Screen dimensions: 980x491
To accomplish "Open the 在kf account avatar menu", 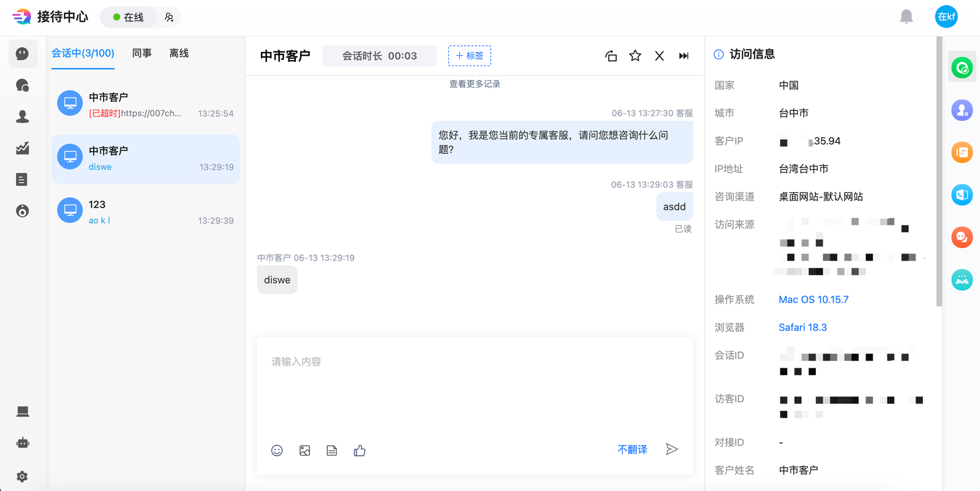I will 946,17.
